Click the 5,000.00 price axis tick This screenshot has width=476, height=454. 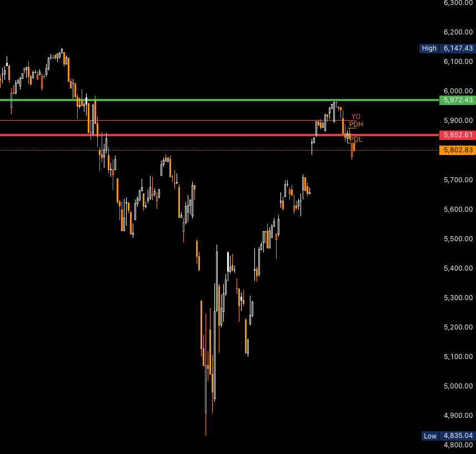(x=458, y=386)
